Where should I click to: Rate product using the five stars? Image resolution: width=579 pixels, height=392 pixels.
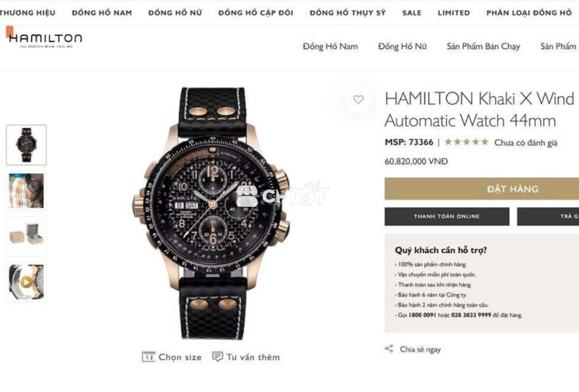(466, 142)
